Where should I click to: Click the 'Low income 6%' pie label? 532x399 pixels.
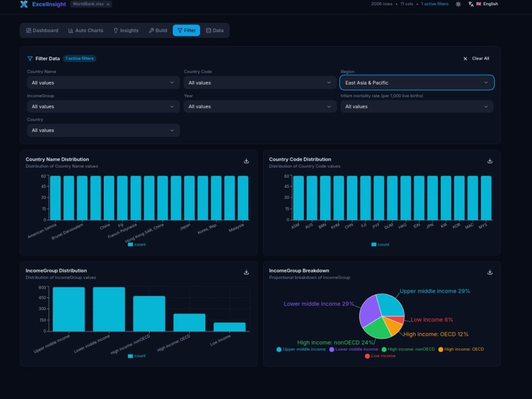[431, 320]
